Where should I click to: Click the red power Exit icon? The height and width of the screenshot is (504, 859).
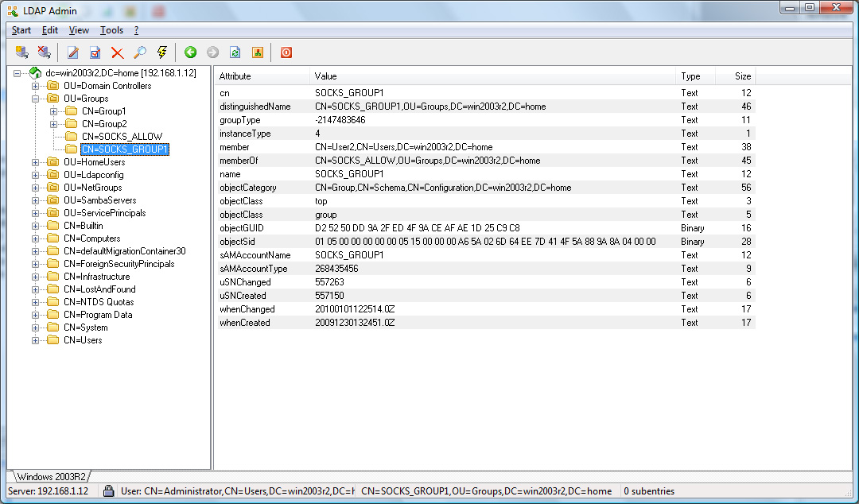coord(286,52)
